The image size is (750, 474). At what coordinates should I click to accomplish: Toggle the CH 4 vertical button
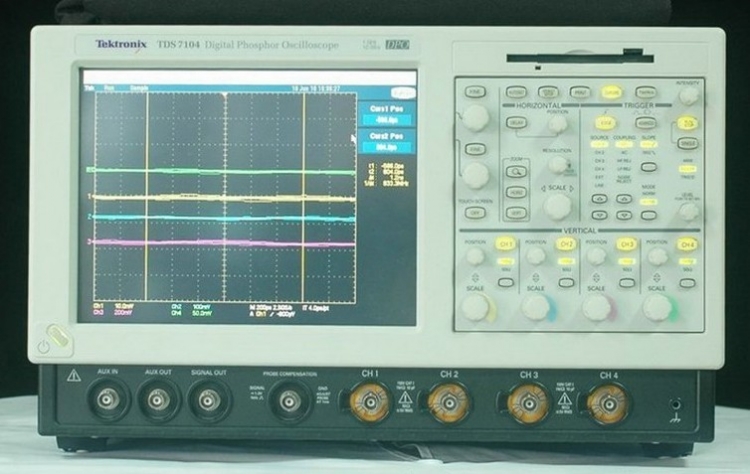click(687, 245)
